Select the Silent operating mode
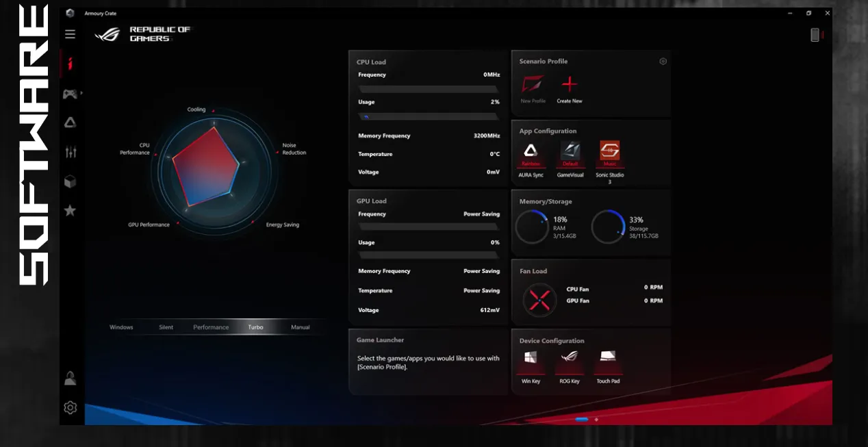Screen dimensions: 868x447 click(x=166, y=327)
